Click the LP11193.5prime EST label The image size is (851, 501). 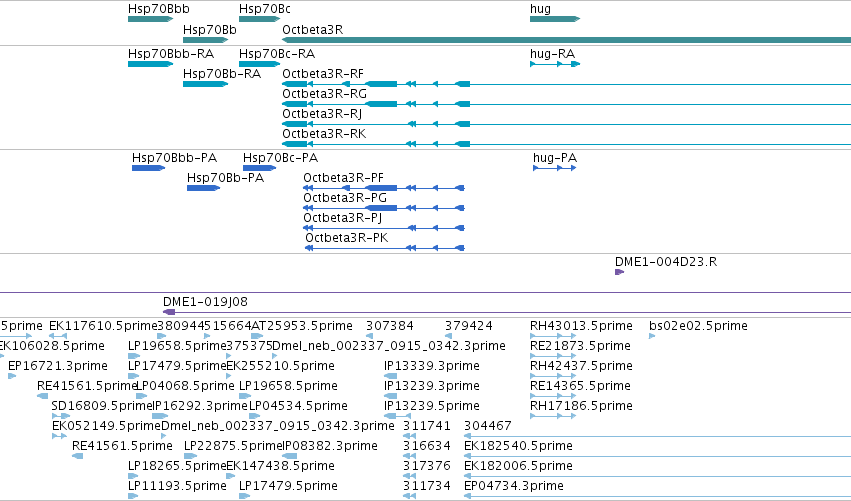177,486
